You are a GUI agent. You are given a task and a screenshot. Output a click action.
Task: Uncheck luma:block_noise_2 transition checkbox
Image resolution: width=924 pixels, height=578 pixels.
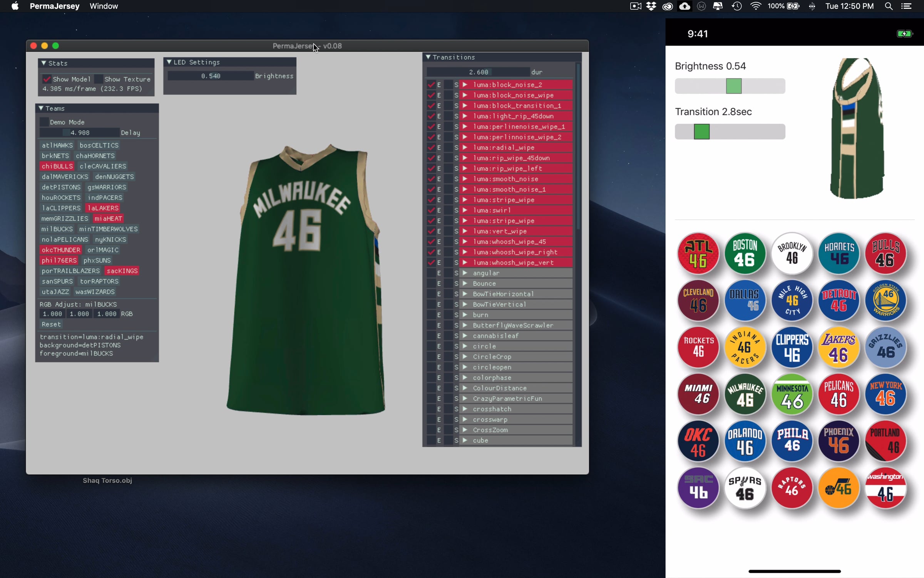[431, 84]
